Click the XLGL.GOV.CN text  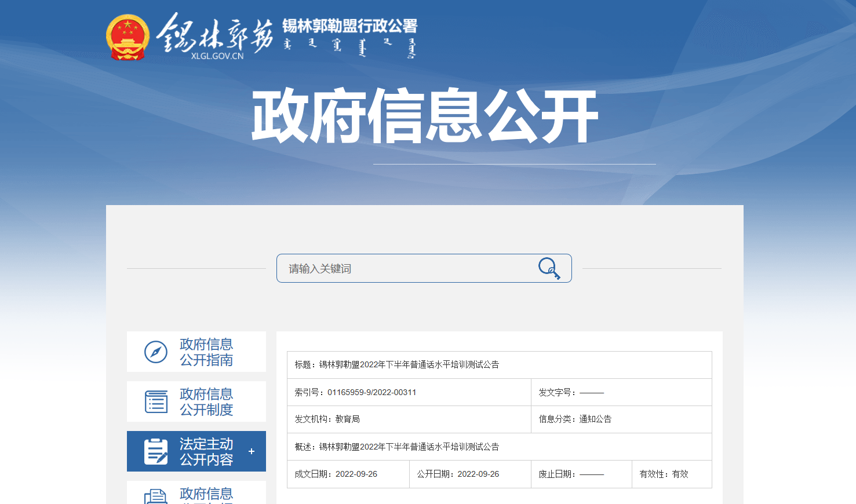[217, 56]
